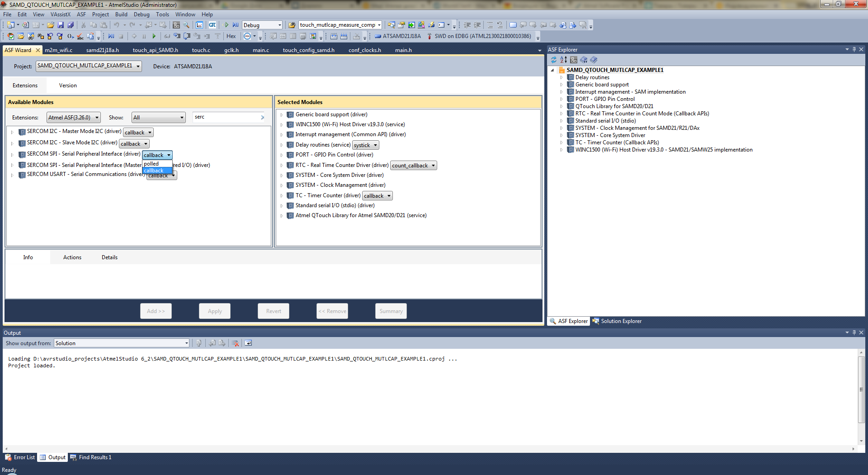Viewport: 868px width, 475px height.
Task: Open the Show filter 'All' dropdown
Action: coord(159,118)
